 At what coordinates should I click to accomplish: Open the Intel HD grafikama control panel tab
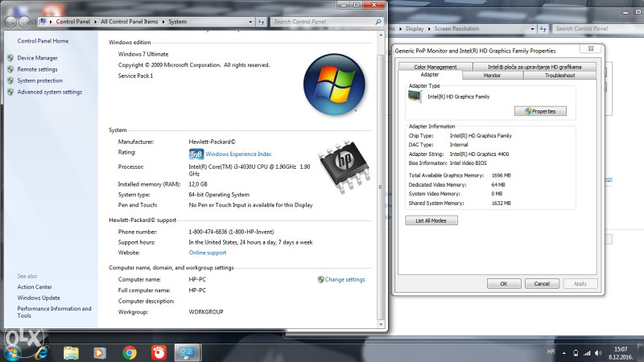point(535,67)
